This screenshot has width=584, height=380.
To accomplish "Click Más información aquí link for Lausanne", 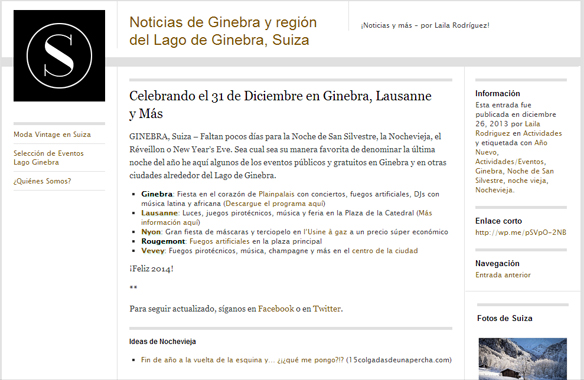I will [x=286, y=218].
